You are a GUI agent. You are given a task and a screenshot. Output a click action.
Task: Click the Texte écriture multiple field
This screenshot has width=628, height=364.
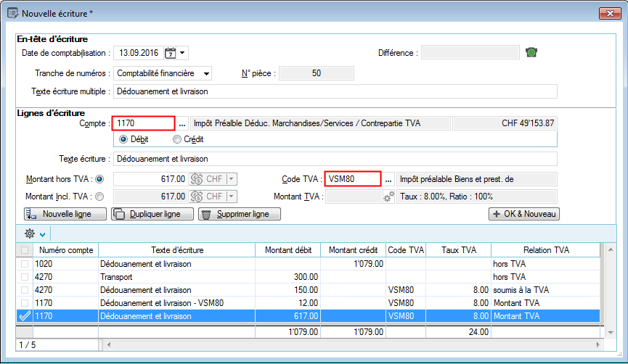(335, 91)
